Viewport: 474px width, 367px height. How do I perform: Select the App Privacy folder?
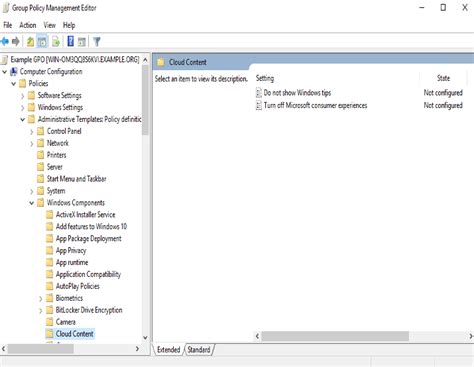coord(71,250)
